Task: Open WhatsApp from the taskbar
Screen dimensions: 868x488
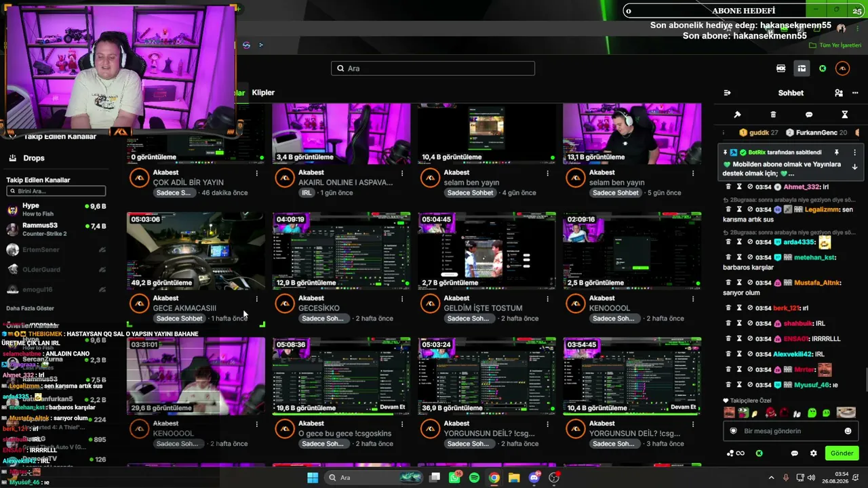Action: pyautogui.click(x=454, y=478)
